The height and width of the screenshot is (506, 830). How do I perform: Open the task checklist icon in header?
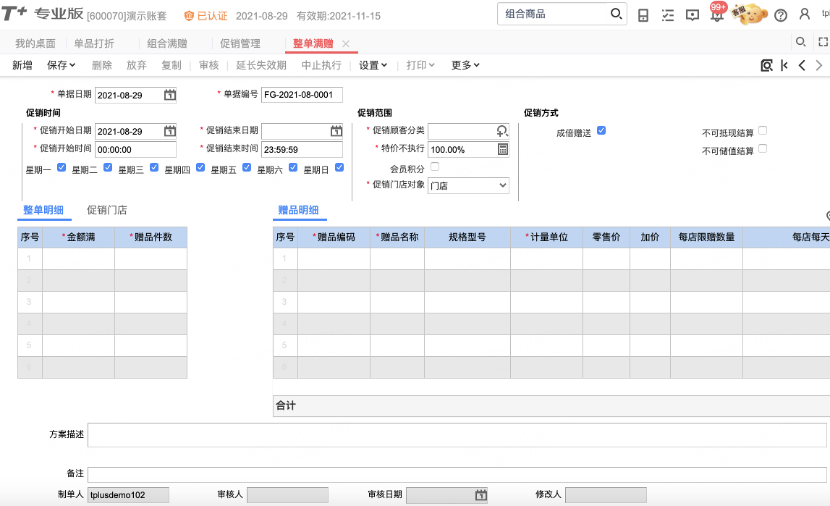[667, 15]
